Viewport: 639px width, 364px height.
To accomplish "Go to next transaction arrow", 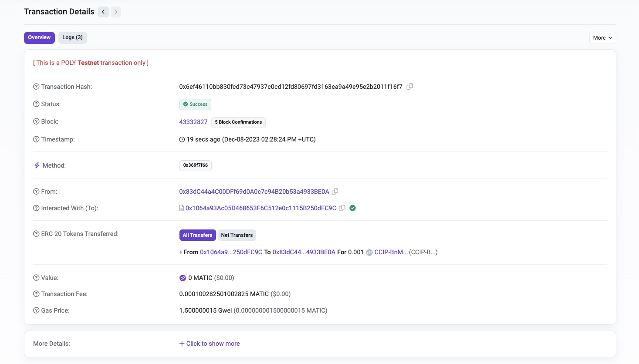I will 116,12.
